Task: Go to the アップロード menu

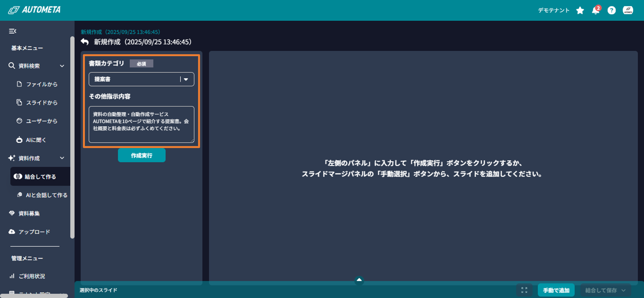Action: pos(34,232)
